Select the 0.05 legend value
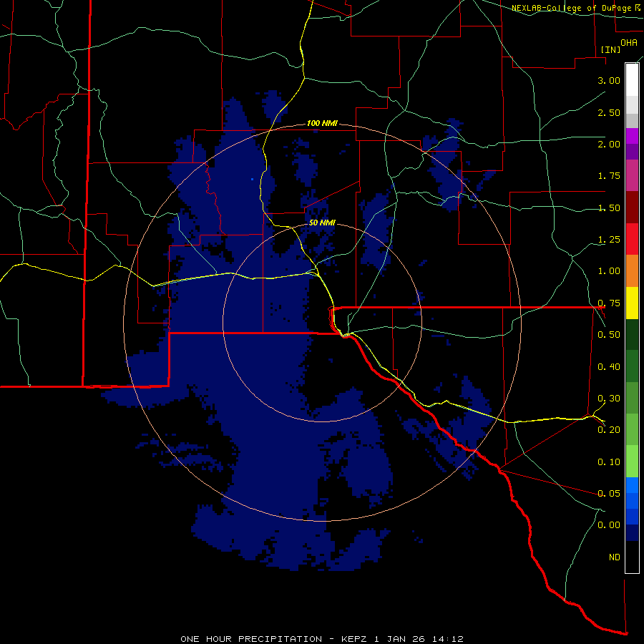This screenshot has height=644, width=644. pos(609,494)
